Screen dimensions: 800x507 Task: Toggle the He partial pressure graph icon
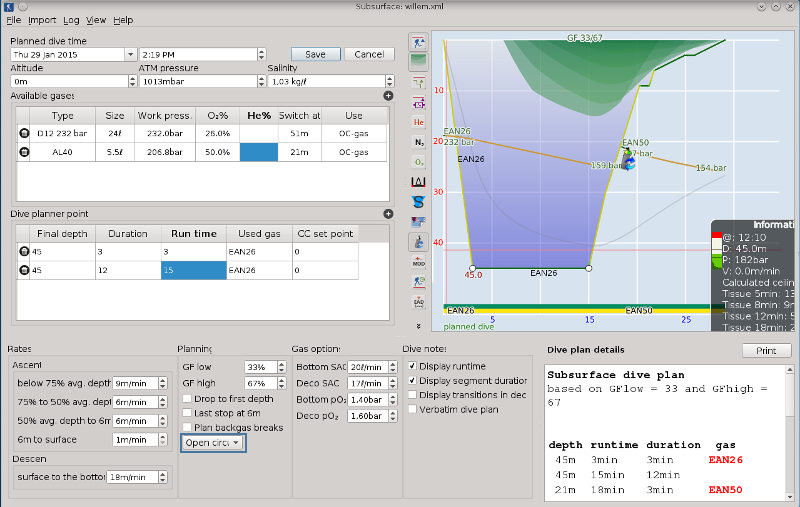click(418, 121)
